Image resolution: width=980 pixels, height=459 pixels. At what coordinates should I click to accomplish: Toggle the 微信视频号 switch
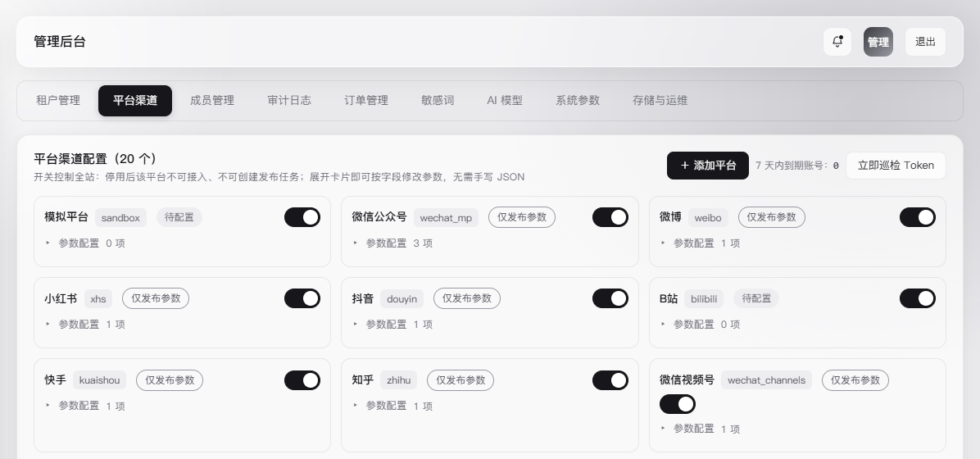click(678, 405)
